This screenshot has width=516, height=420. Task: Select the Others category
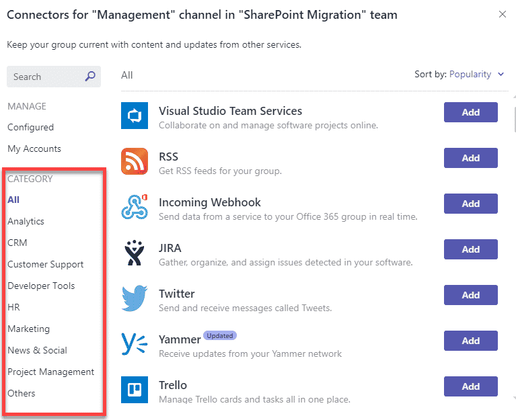click(22, 393)
